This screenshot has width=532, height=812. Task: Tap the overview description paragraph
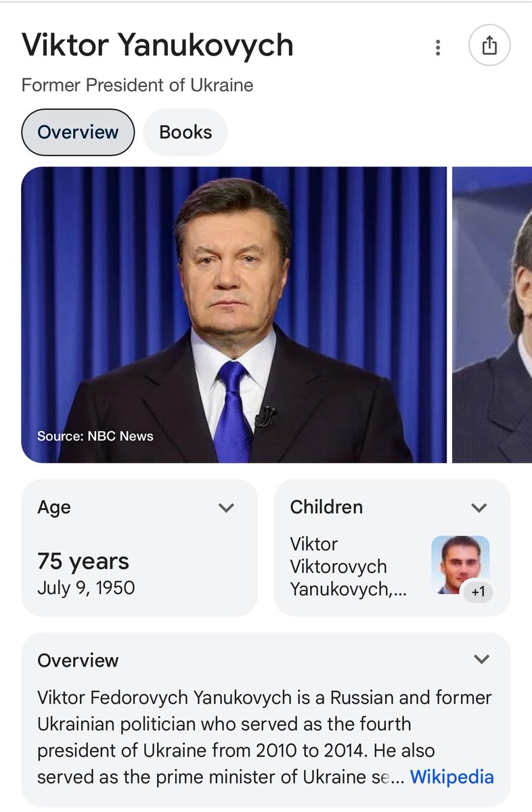click(257, 736)
